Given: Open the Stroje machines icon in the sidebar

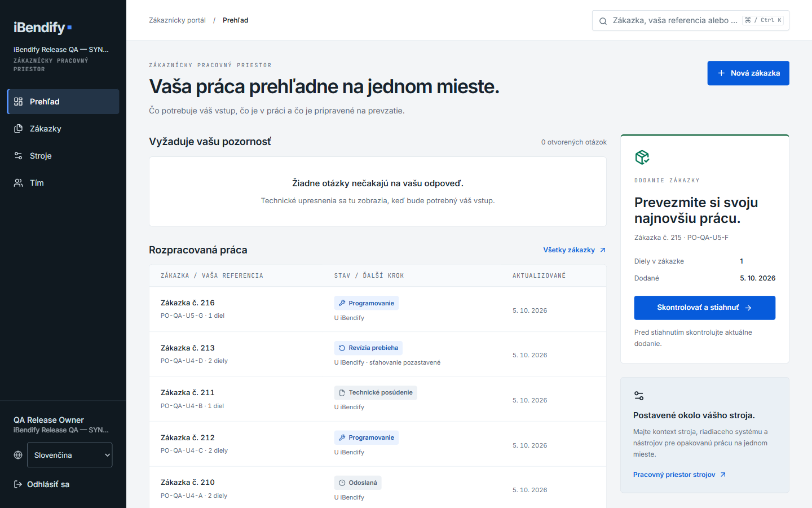Looking at the screenshot, I should point(19,156).
